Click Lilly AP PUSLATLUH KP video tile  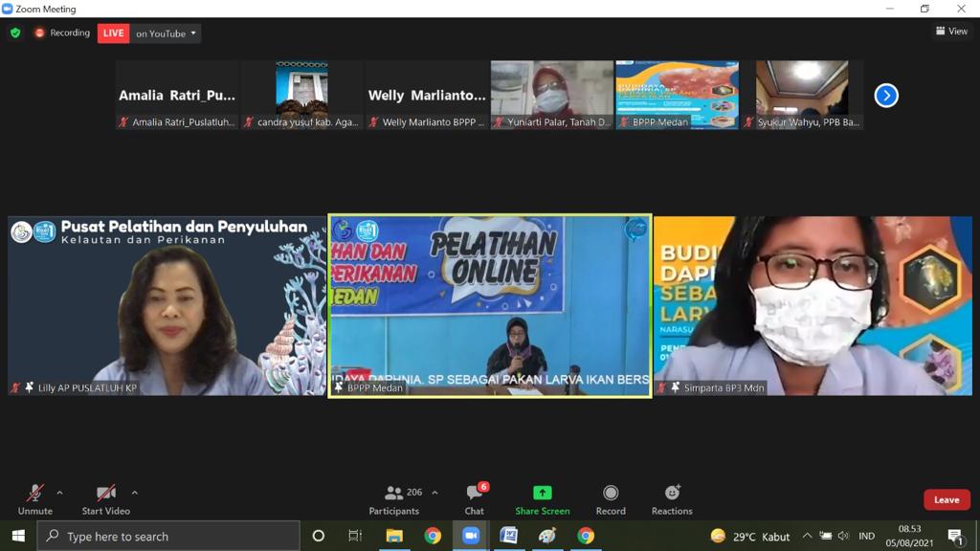167,306
